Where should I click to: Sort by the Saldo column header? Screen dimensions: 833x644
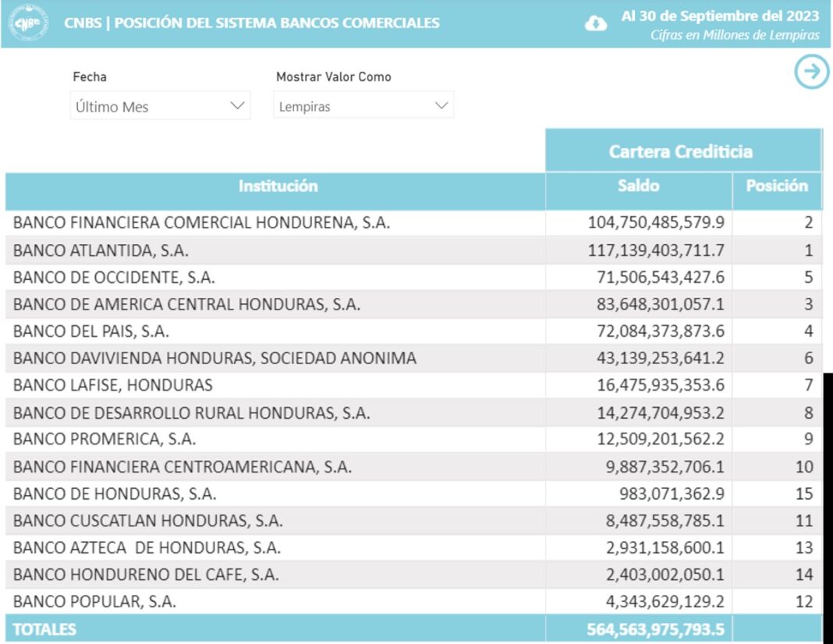click(638, 186)
